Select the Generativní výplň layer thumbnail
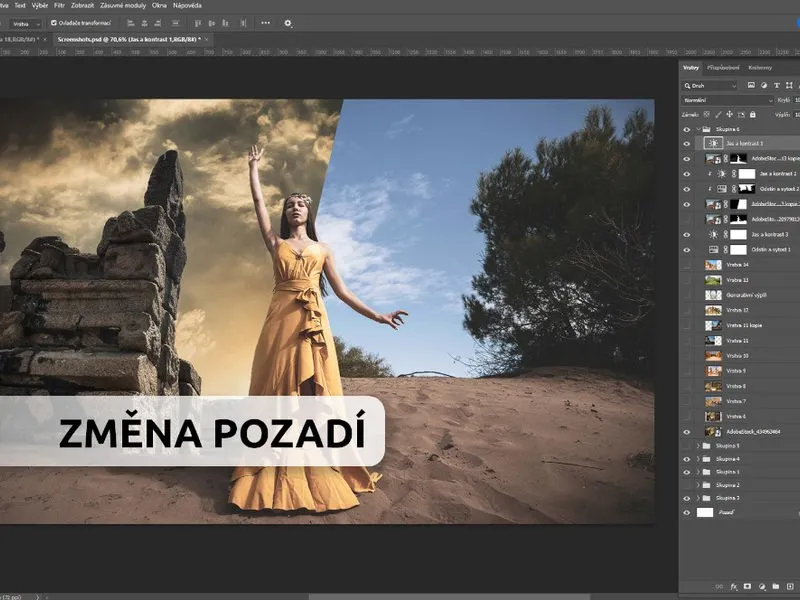Viewport: 800px width, 600px height. 713,295
